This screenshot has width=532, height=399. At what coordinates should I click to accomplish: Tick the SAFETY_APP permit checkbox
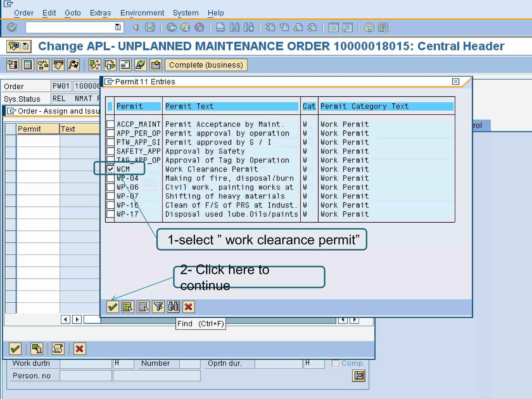[x=110, y=151]
